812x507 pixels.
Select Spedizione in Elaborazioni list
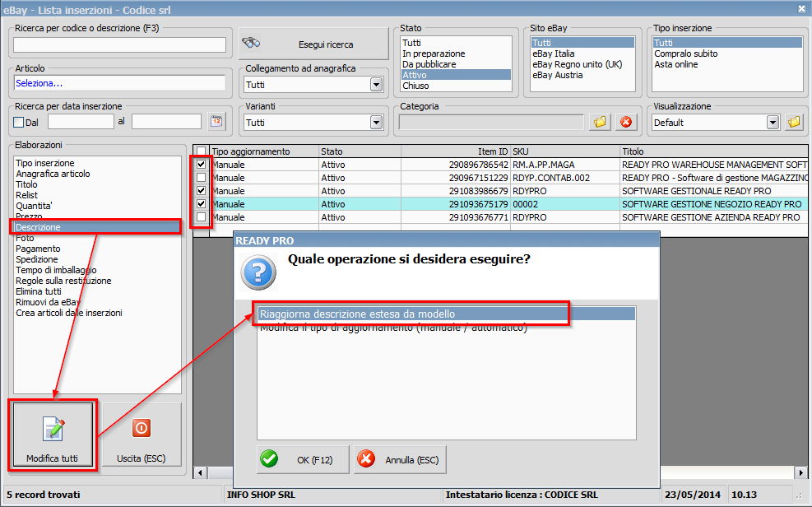[x=97, y=259]
